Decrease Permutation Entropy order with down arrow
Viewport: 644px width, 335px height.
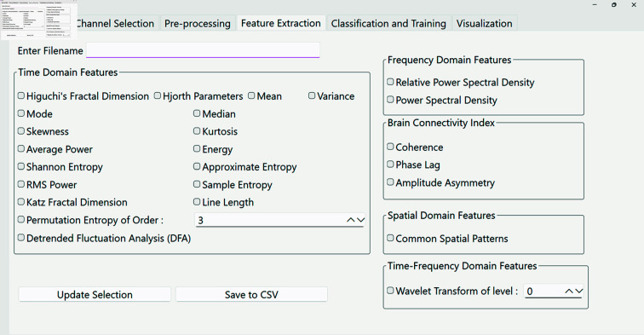pyautogui.click(x=360, y=220)
